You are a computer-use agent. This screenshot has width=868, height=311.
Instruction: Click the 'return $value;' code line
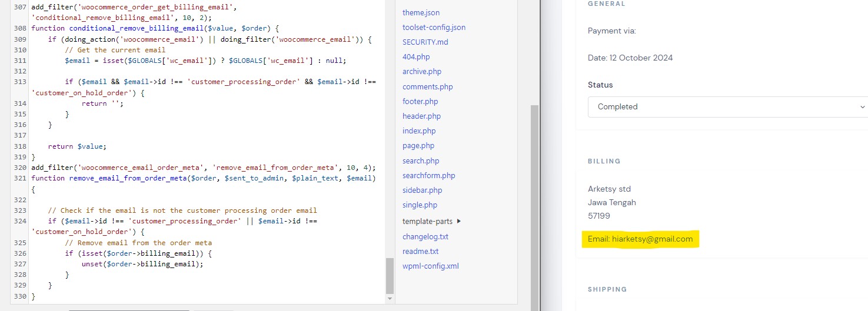77,146
